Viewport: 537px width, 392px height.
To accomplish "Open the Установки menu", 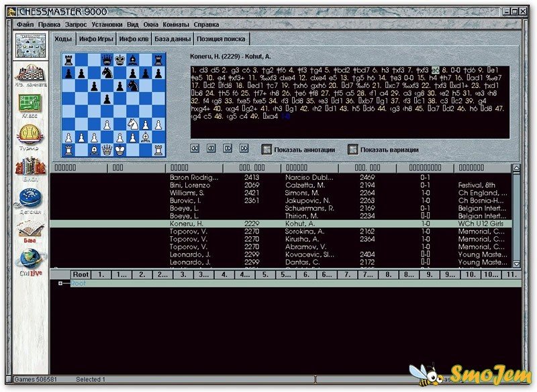I will [107, 24].
